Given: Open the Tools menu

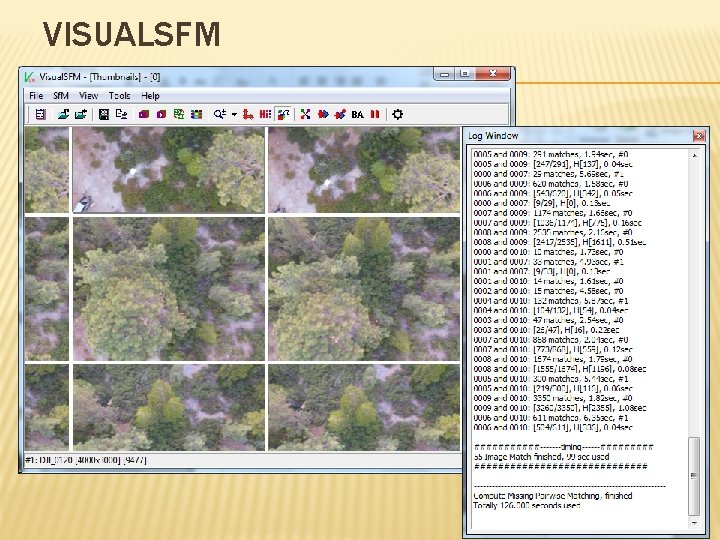Looking at the screenshot, I should [119, 96].
